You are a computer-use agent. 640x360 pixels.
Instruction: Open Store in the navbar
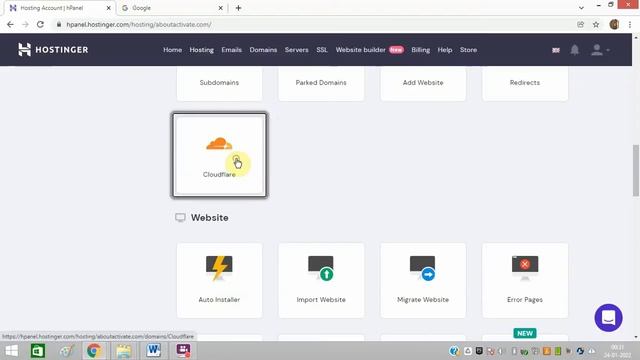(468, 50)
